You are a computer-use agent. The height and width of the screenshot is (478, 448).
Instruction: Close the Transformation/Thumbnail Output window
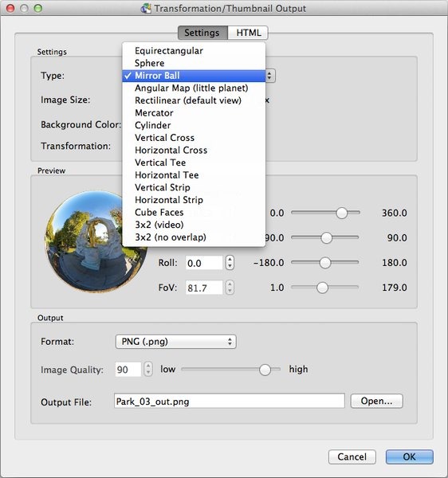click(x=10, y=8)
